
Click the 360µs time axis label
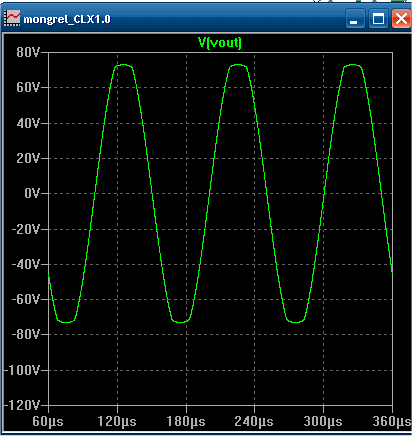392,422
